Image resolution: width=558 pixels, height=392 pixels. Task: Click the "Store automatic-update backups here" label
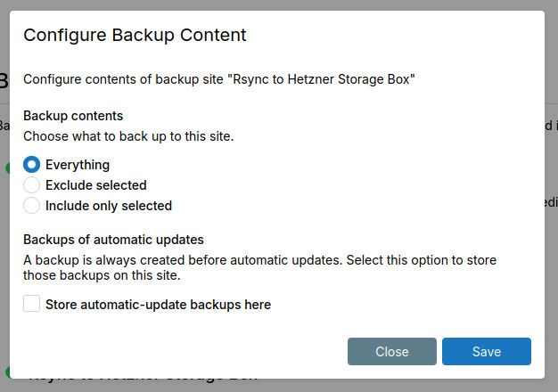(158, 305)
